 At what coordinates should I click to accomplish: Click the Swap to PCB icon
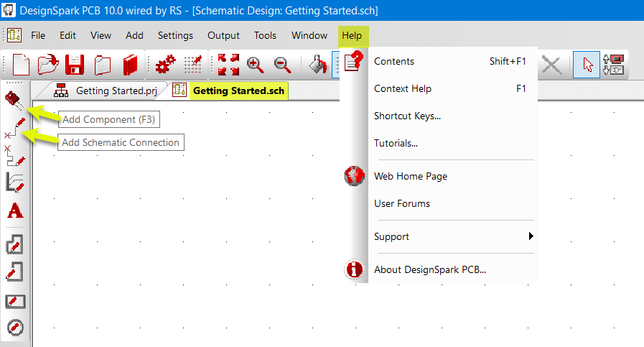(x=614, y=65)
